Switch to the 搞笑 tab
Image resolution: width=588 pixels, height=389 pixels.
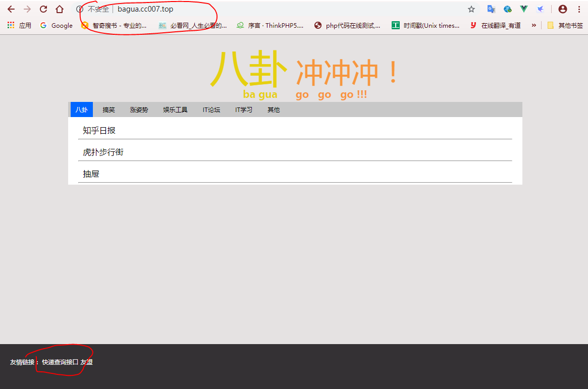click(109, 109)
